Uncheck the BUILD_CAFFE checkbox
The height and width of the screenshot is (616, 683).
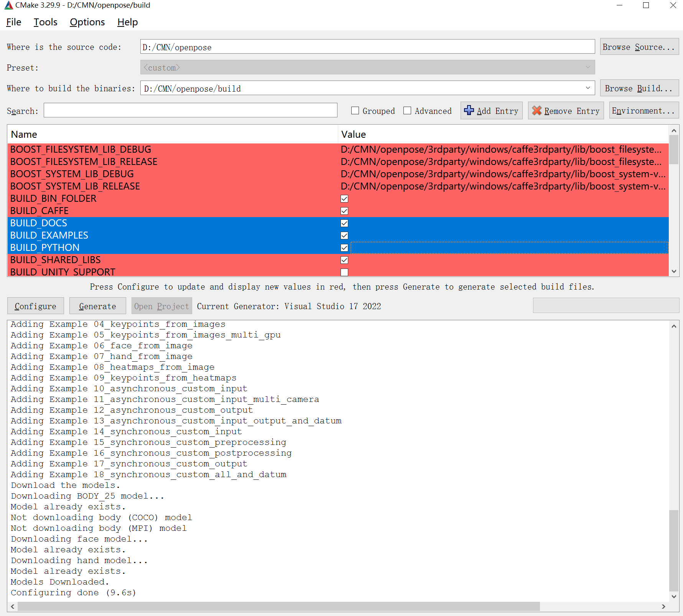tap(344, 211)
